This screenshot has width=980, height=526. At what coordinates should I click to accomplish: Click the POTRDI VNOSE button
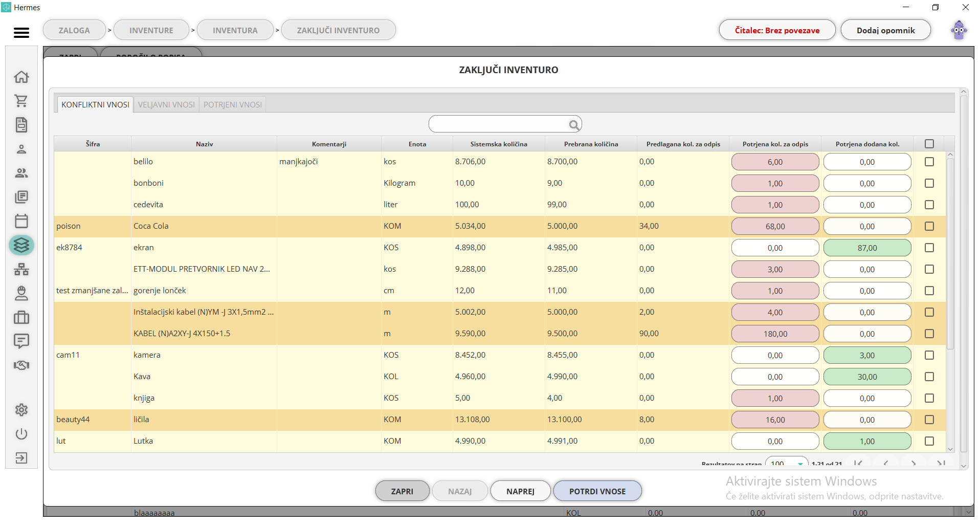pos(597,491)
